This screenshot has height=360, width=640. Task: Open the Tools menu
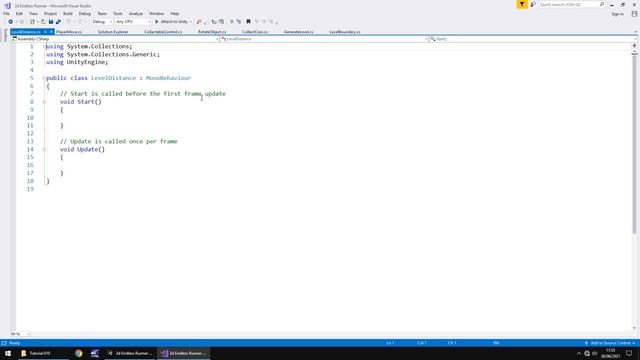[x=118, y=13]
